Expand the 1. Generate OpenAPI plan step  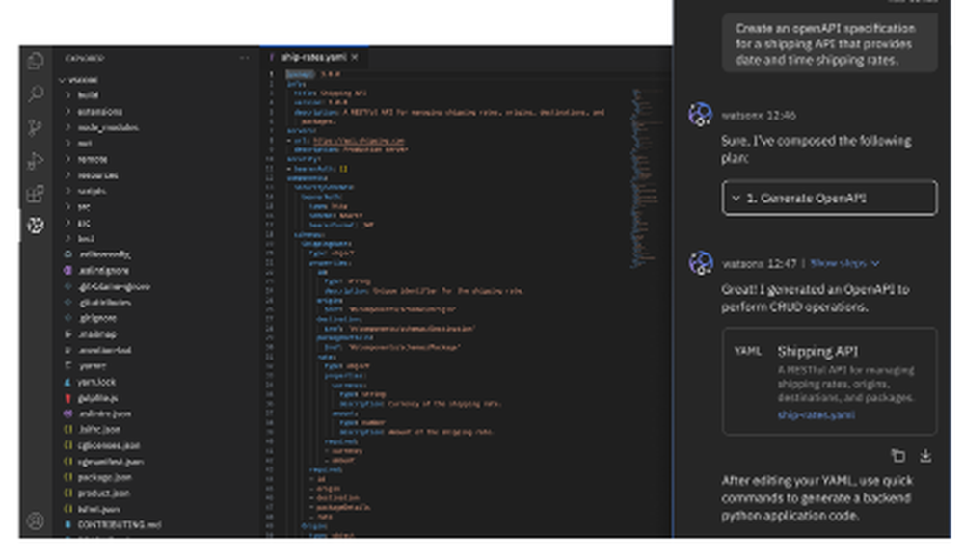coord(829,198)
